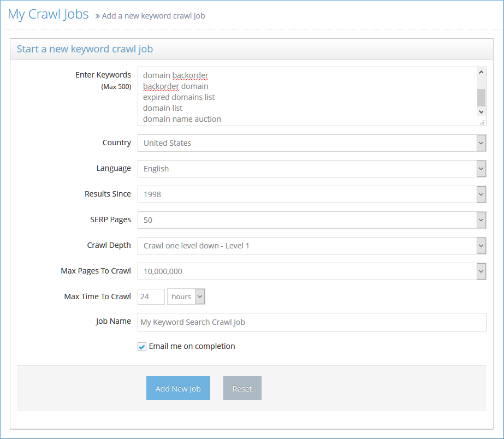
Task: Click the 'Email me on completion' label text
Action: [x=192, y=346]
